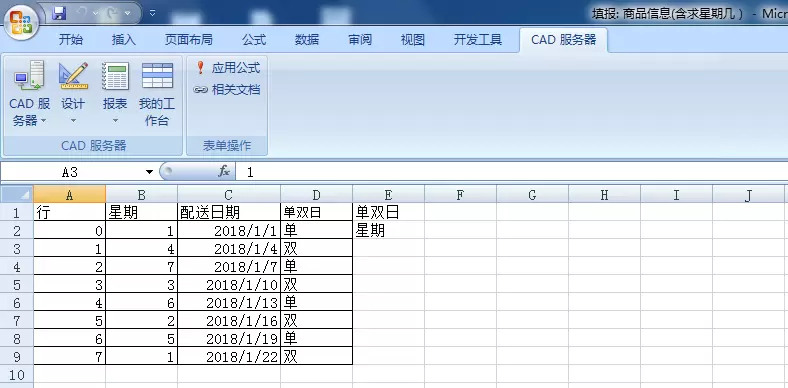
Task: Select all cells via corner button
Action: click(17, 195)
